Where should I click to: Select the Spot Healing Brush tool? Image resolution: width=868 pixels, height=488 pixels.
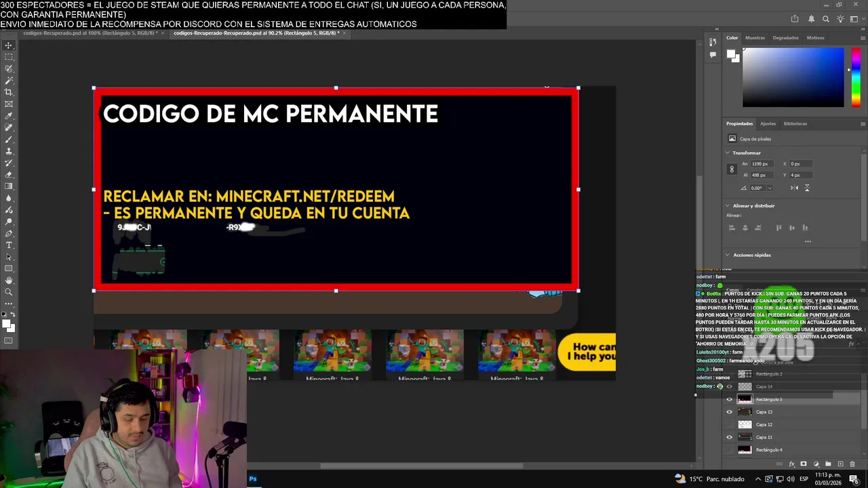(9, 127)
